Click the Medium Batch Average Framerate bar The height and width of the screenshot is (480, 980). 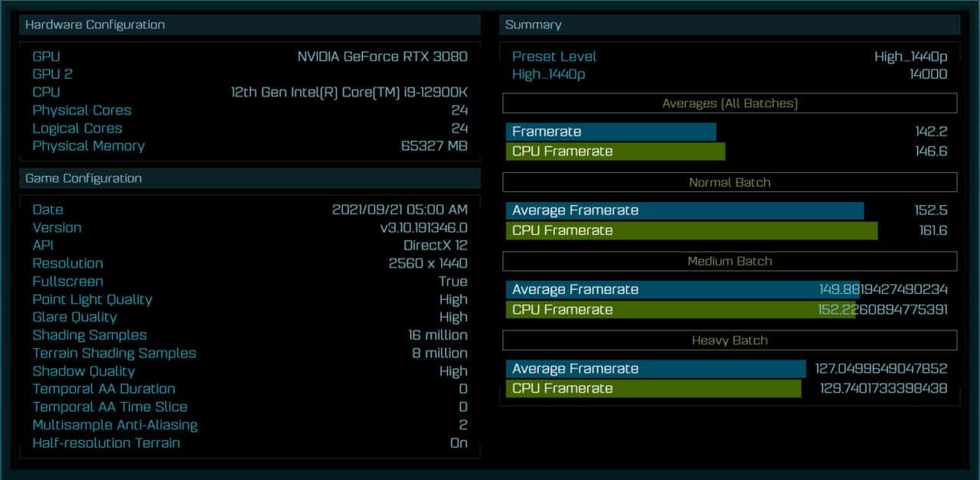point(682,289)
